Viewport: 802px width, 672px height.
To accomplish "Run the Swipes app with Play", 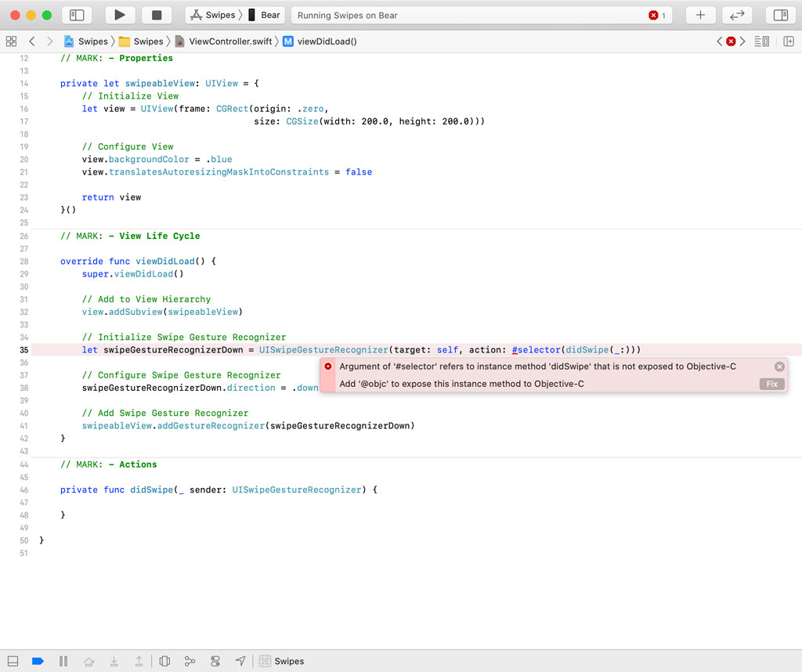I will 120,16.
